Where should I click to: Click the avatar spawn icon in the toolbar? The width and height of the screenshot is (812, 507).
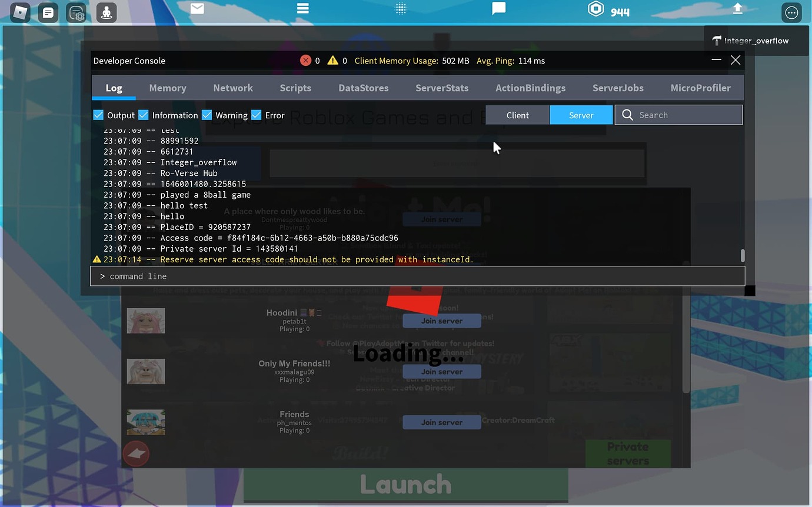tap(105, 12)
